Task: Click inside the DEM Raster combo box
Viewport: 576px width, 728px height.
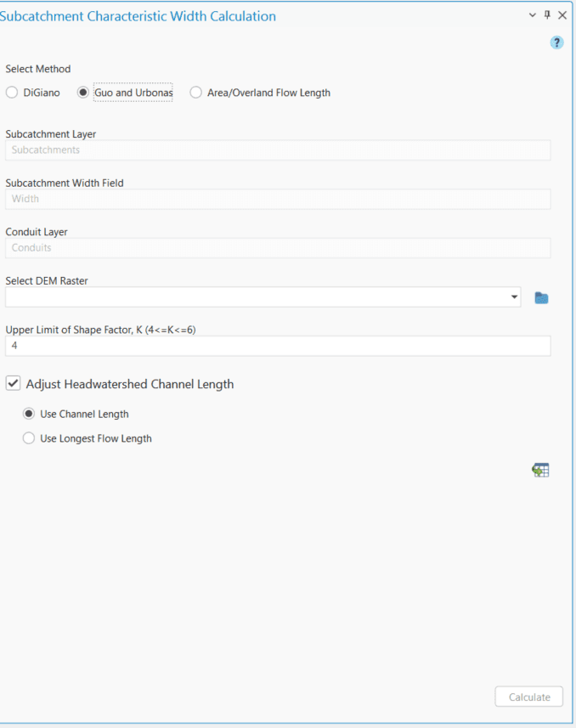Action: pyautogui.click(x=255, y=296)
